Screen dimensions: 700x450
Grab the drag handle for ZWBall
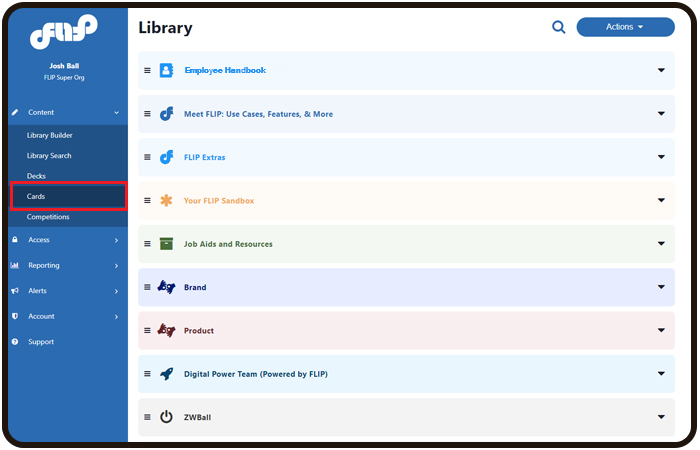tap(147, 417)
